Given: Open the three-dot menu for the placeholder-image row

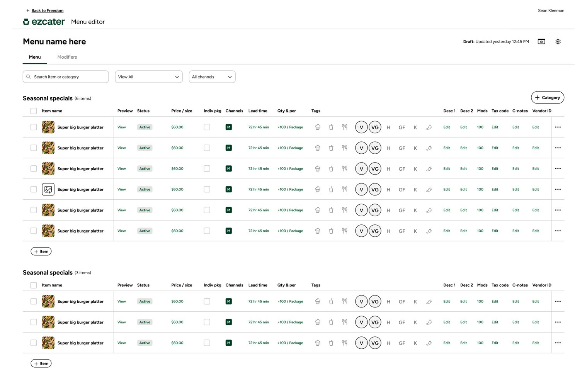Looking at the screenshot, I should (558, 189).
